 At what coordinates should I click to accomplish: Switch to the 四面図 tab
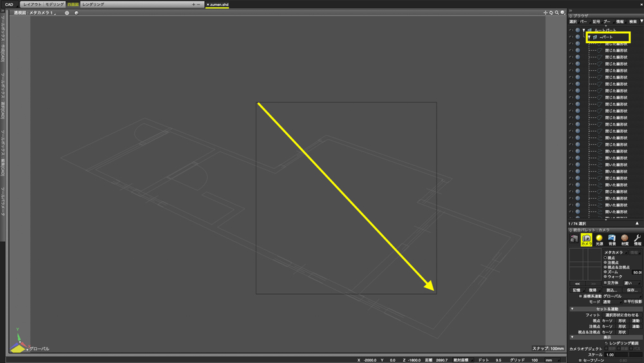tap(73, 5)
